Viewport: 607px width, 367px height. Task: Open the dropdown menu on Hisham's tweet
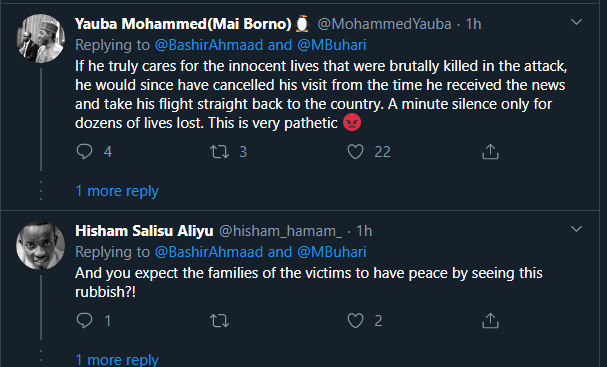(x=576, y=229)
